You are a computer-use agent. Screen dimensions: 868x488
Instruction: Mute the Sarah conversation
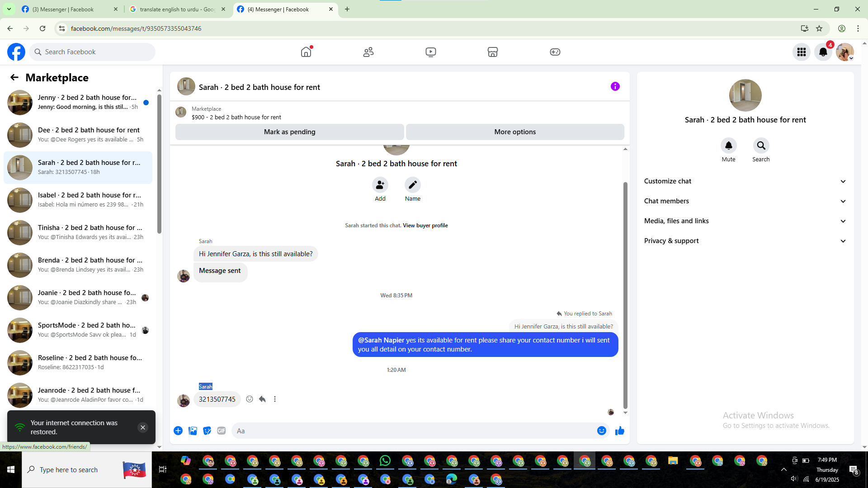(729, 145)
